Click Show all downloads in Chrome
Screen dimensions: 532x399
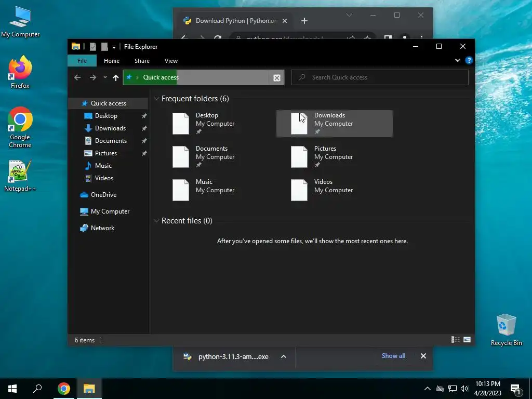393,355
